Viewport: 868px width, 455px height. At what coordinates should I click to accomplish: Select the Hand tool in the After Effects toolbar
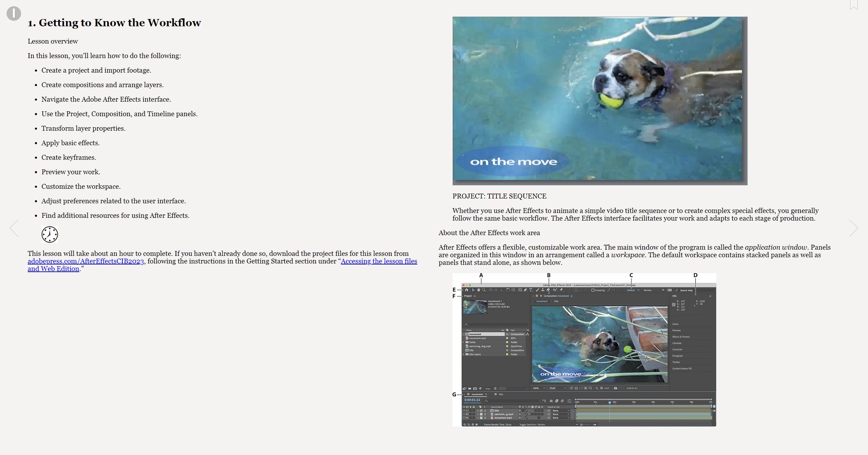click(479, 290)
